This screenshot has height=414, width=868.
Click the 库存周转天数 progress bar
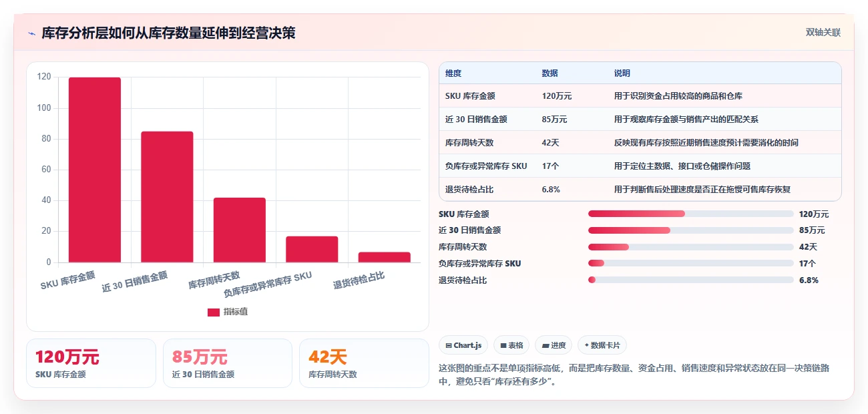point(691,247)
